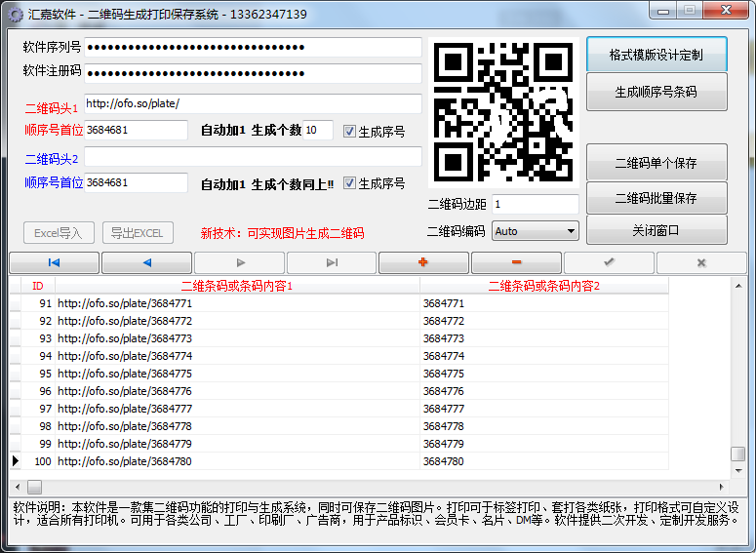Click 格式模版设计定制 button
This screenshot has width=756, height=553.
pos(657,55)
